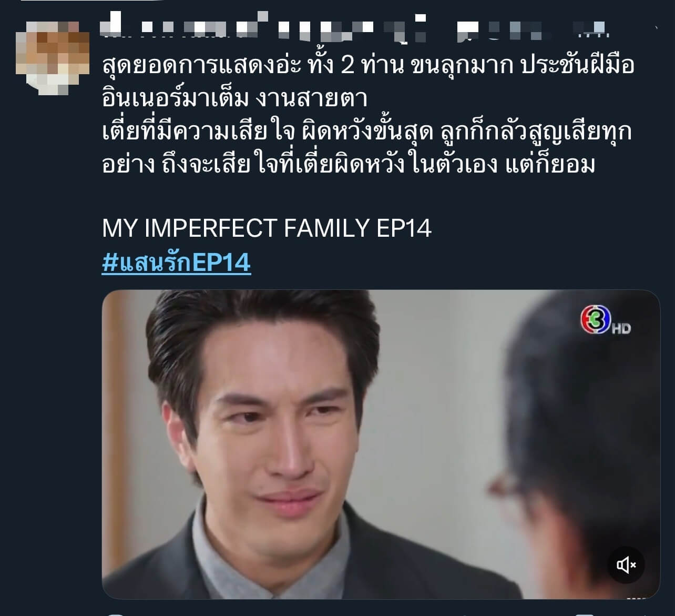Open the #แสนรักEP14 hashtag link

pyautogui.click(x=176, y=262)
